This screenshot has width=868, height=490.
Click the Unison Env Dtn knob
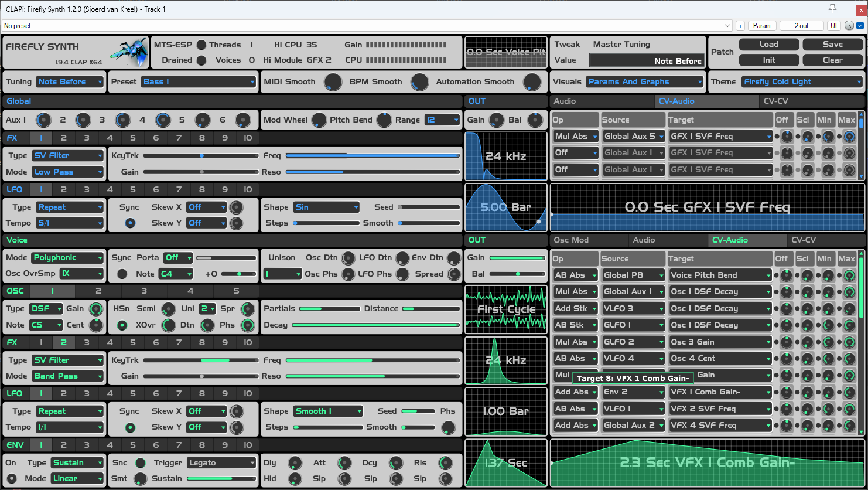tap(454, 258)
